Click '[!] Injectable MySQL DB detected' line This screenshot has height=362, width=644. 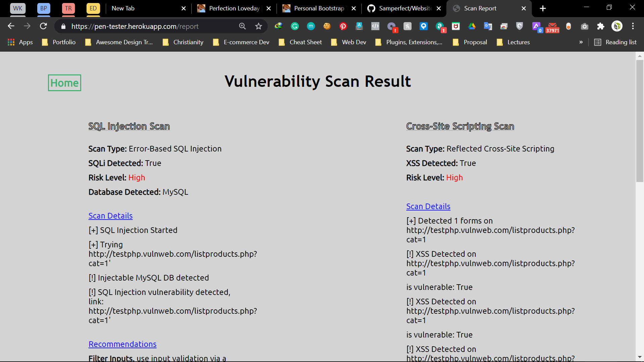(x=149, y=278)
